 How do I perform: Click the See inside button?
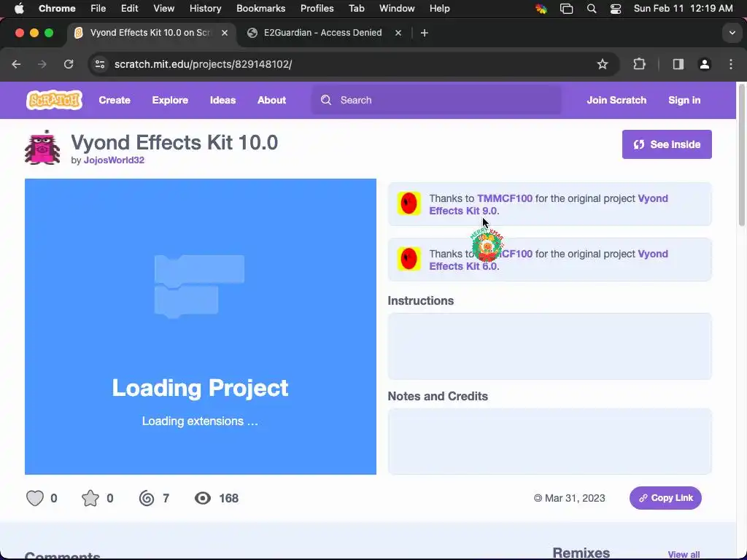(x=667, y=144)
